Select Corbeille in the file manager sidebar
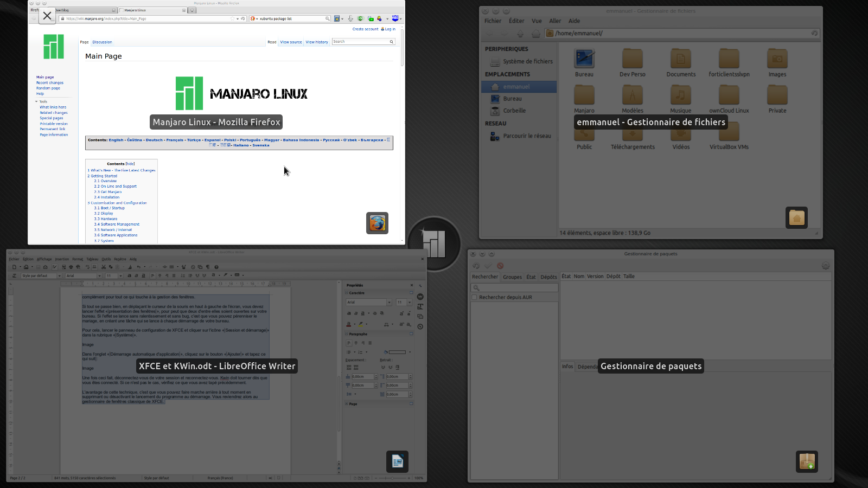This screenshot has height=488, width=868. [514, 111]
